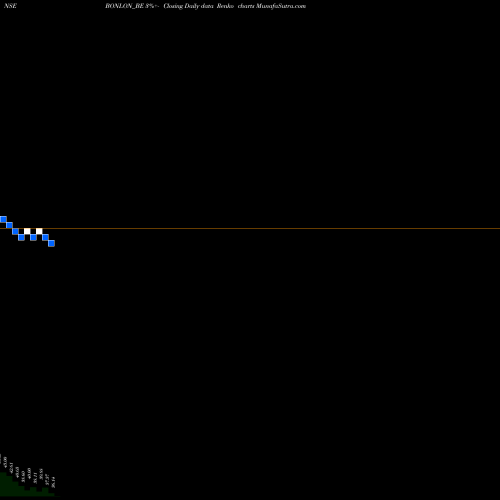The image size is (500, 500).
Task: Click the topmost blue Renko brick
Action: click(x=3, y=219)
